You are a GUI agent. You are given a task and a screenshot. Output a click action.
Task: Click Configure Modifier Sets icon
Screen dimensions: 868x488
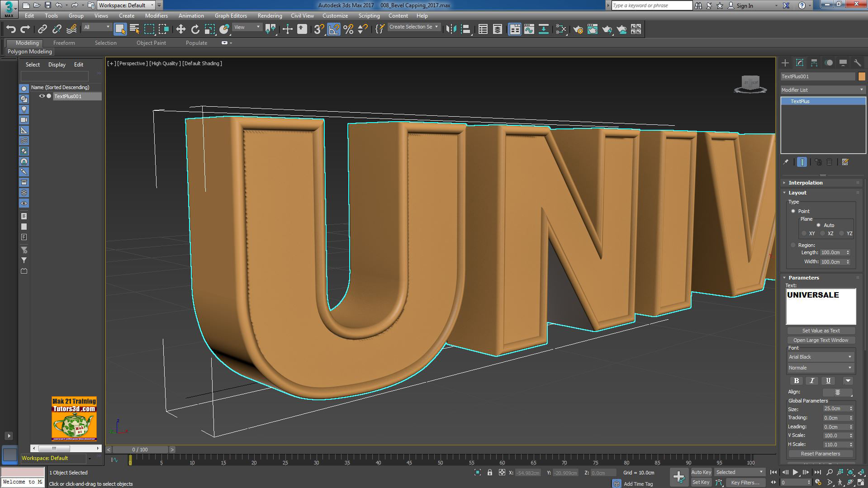point(845,162)
